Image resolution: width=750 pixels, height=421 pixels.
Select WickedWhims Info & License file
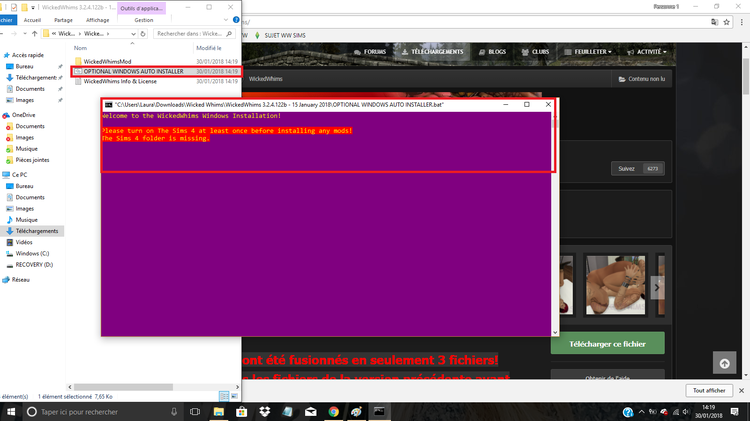(120, 81)
